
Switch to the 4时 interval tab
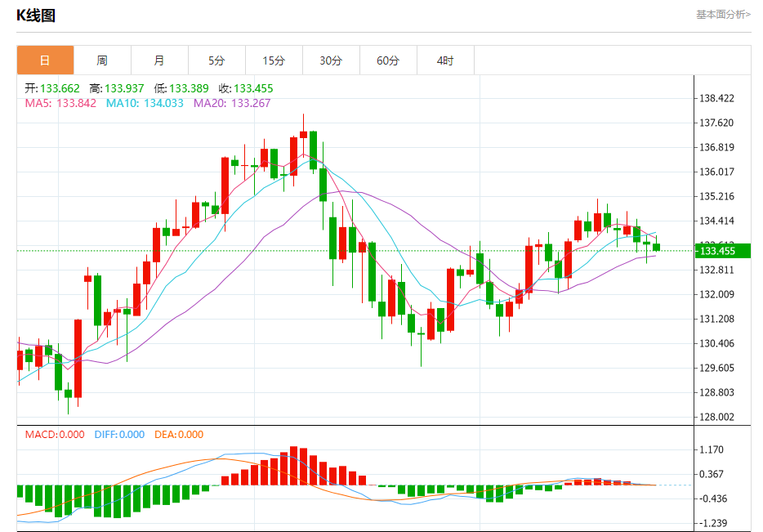[x=445, y=60]
